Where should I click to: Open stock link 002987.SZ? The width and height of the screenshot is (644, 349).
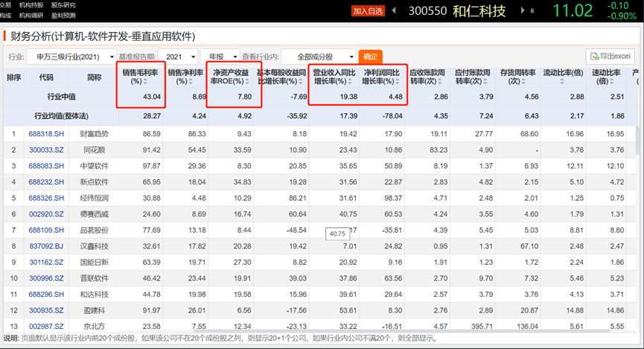pyautogui.click(x=46, y=326)
